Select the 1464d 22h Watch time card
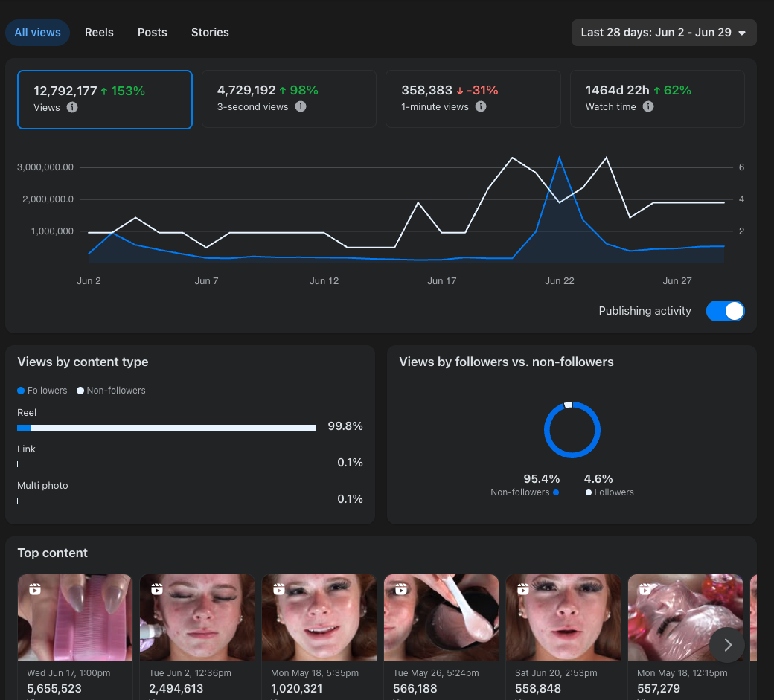This screenshot has height=700, width=774. click(x=657, y=99)
